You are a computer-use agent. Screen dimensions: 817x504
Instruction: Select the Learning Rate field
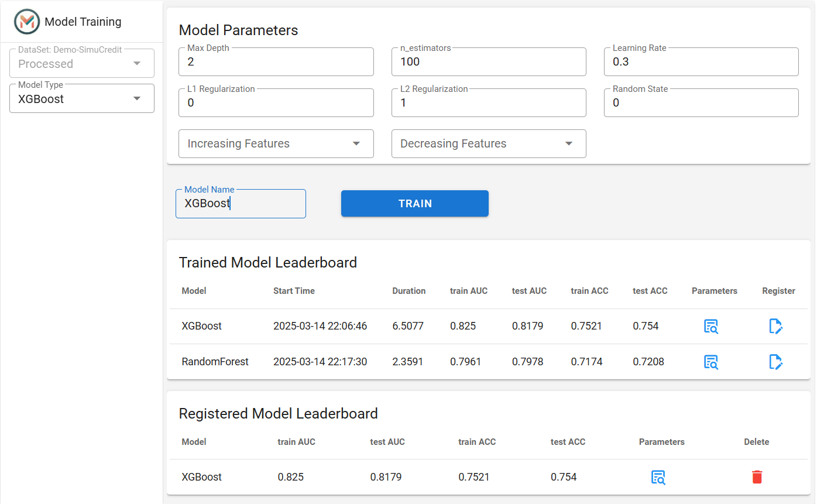(701, 61)
